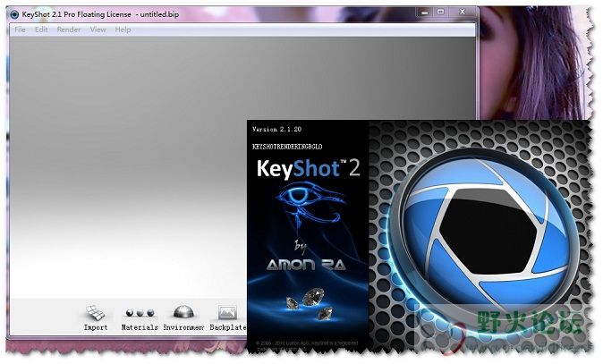This screenshot has width=603, height=364.
Task: Click the Import toolbar icon
Action: [x=96, y=313]
